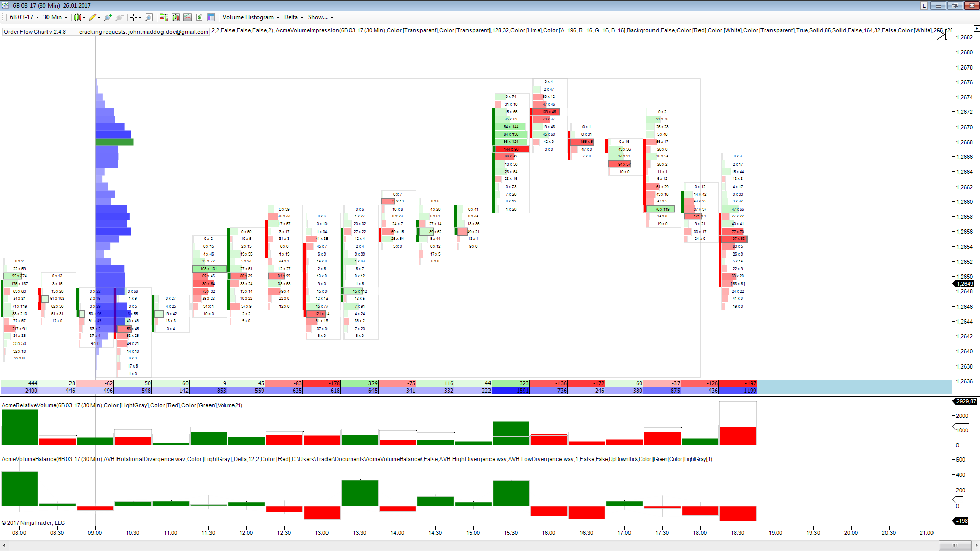Click the scrollbar left arrow
Image resolution: width=980 pixels, height=551 pixels.
pyautogui.click(x=4, y=545)
